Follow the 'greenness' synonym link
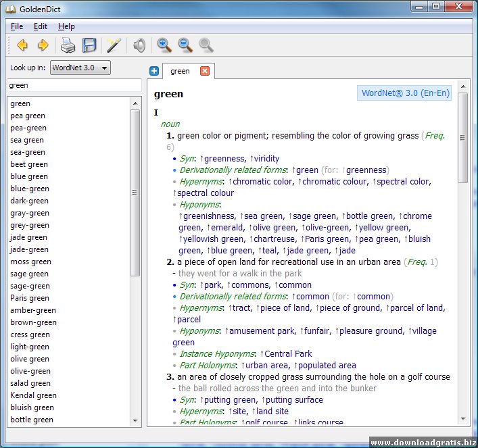The width and height of the screenshot is (478, 448). [x=222, y=159]
